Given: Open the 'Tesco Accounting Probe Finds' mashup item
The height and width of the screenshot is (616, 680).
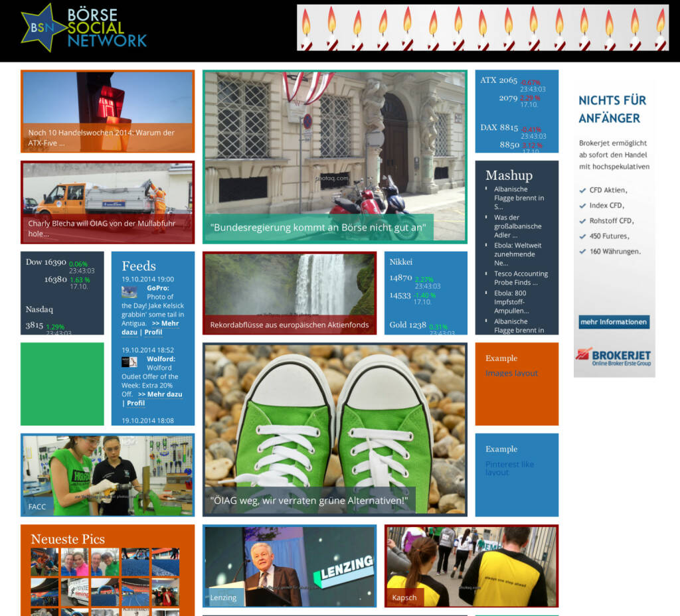Looking at the screenshot, I should click(521, 277).
